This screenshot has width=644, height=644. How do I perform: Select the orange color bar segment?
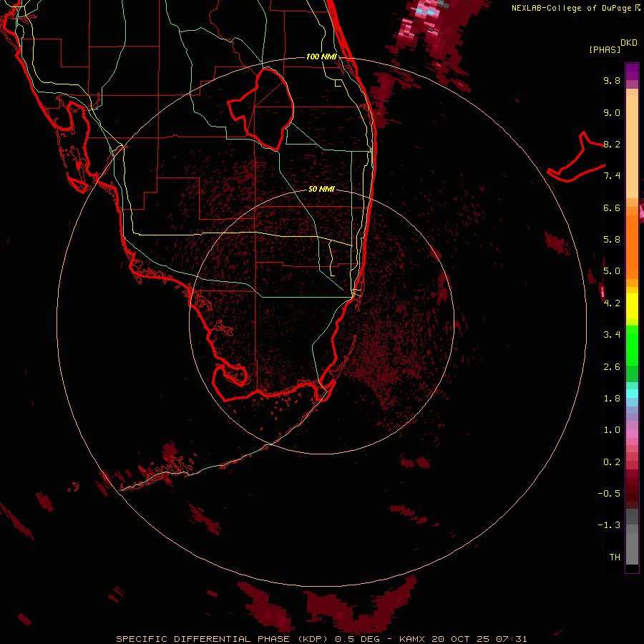[x=632, y=247]
